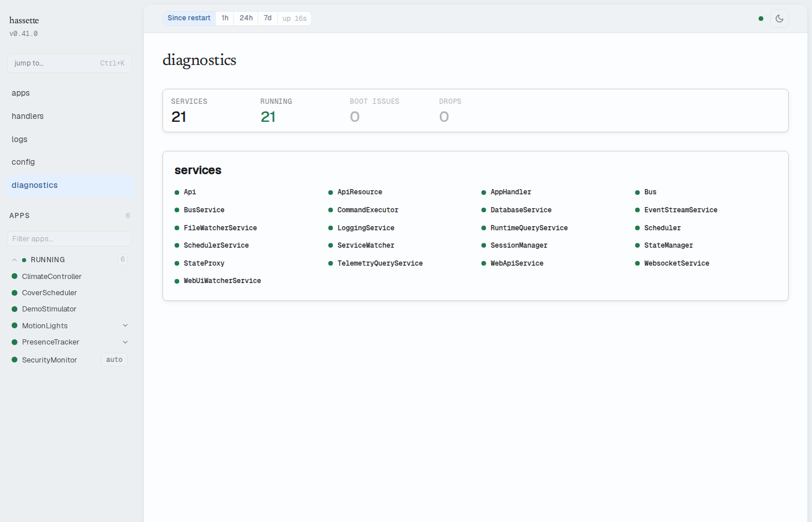Click the 'ServiceWatcher' service entry

coord(366,245)
